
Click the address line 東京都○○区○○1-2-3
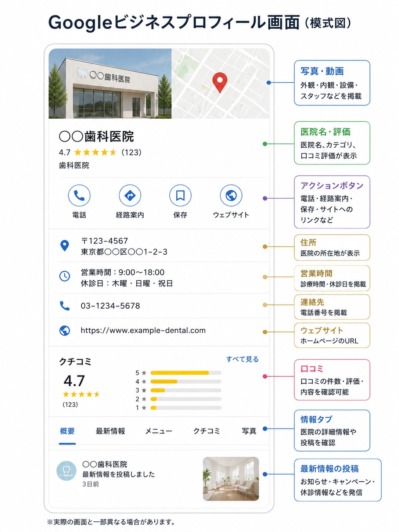coord(124,252)
